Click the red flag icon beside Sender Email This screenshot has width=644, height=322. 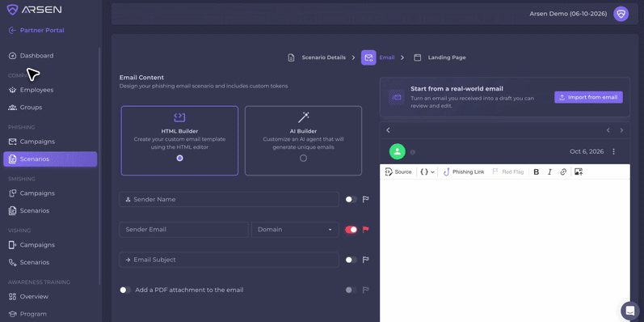(365, 230)
